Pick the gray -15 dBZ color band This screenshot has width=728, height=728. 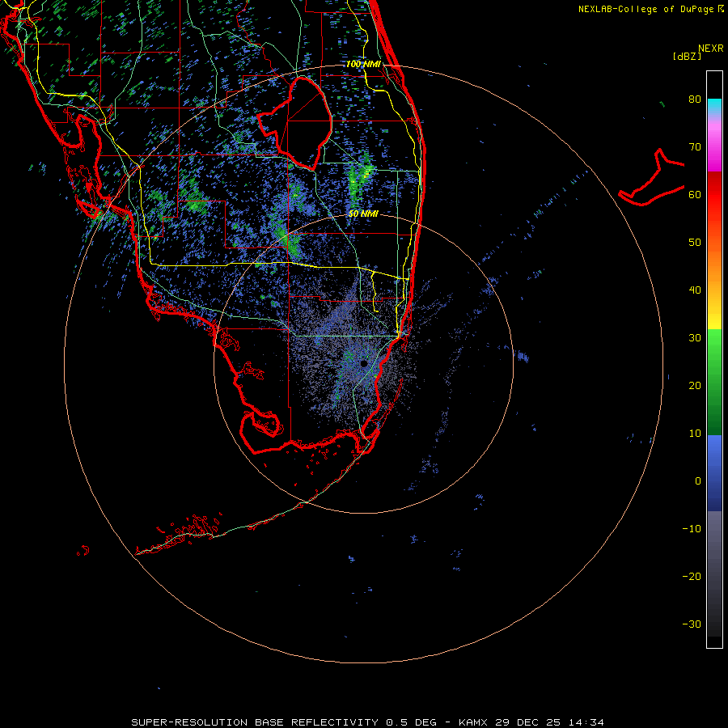pyautogui.click(x=714, y=552)
